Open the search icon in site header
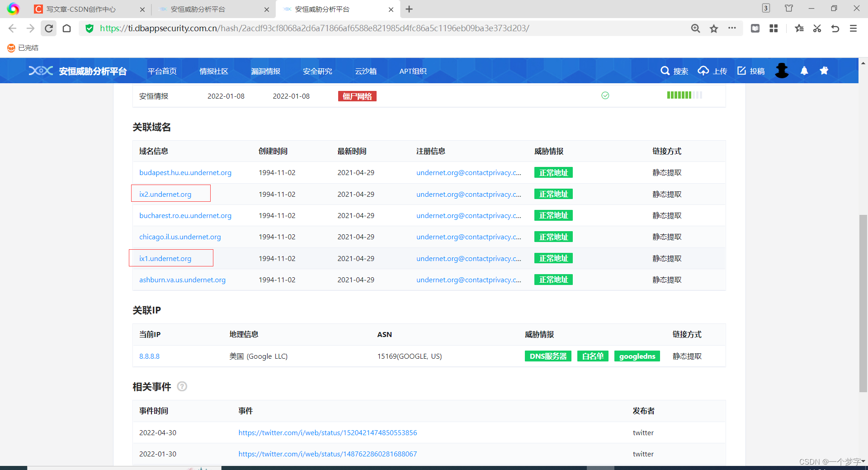The width and height of the screenshot is (868, 470). [665, 71]
